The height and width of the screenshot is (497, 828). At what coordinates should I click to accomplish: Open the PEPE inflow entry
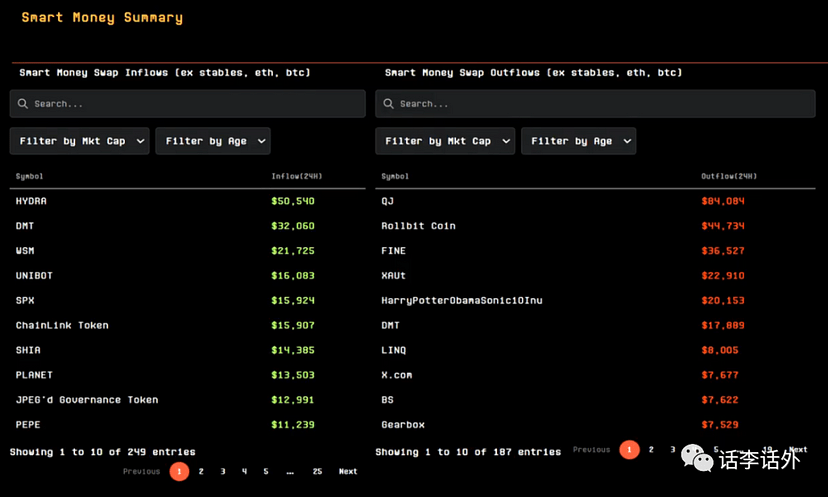(28, 425)
